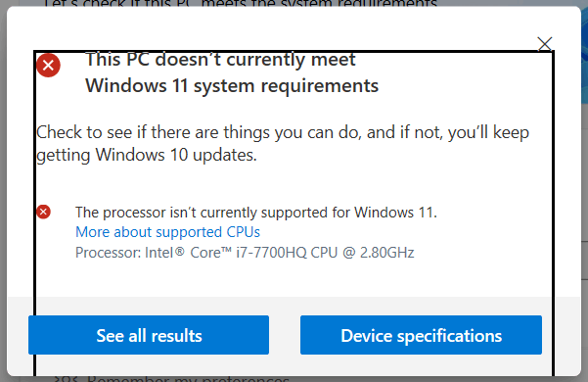Click the dimmed background left of dialog
Image resolution: width=588 pixels, height=382 pixels.
point(3,188)
